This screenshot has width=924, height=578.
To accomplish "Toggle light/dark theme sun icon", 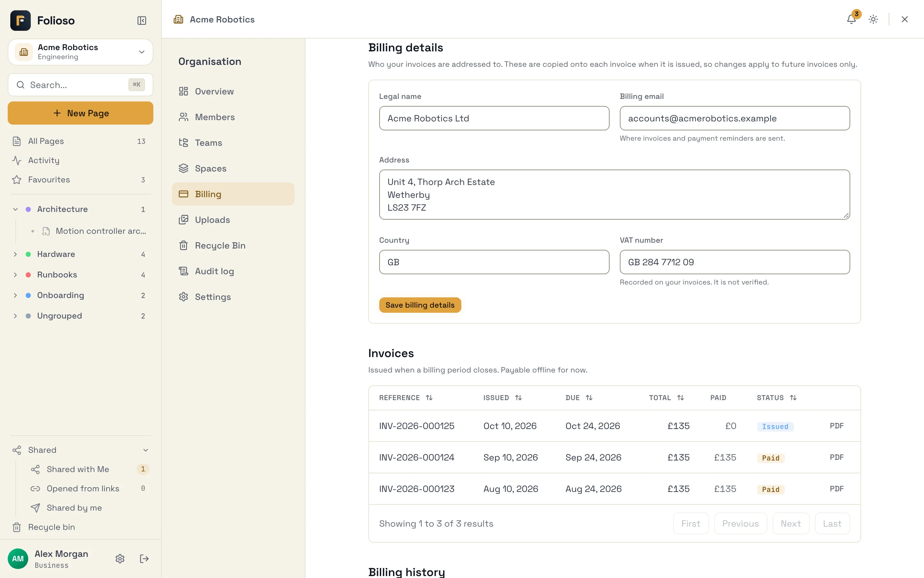I will 873,19.
